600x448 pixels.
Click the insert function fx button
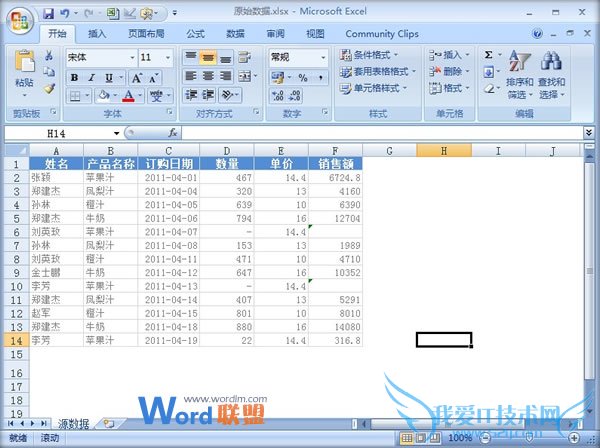(173, 133)
